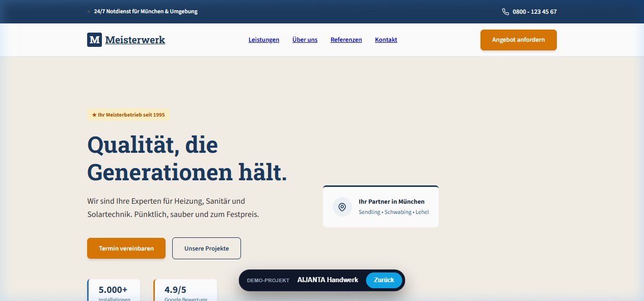
Task: Select the Lehel district link
Action: pos(422,212)
